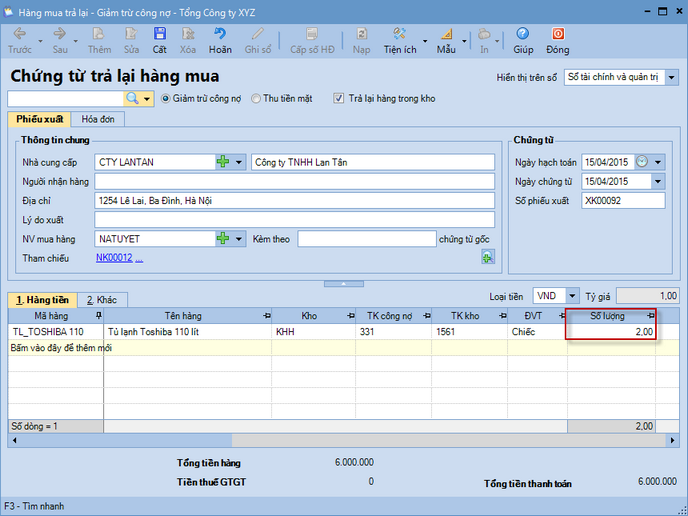The width and height of the screenshot is (688, 516).
Task: Click the grid scrollbar right arrow
Action: tap(672, 440)
